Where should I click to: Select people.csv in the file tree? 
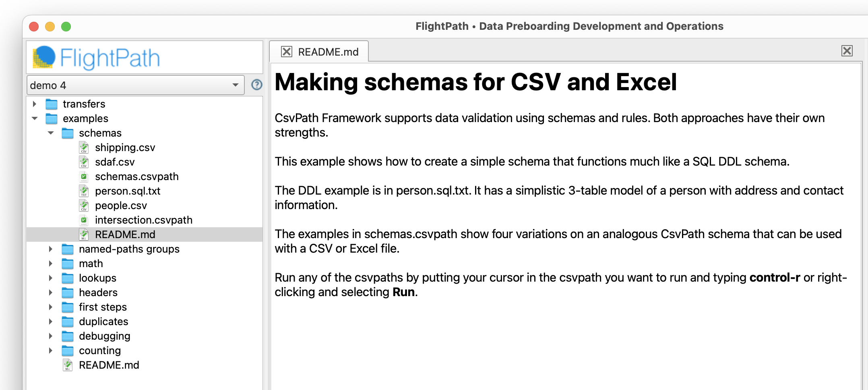coord(121,205)
